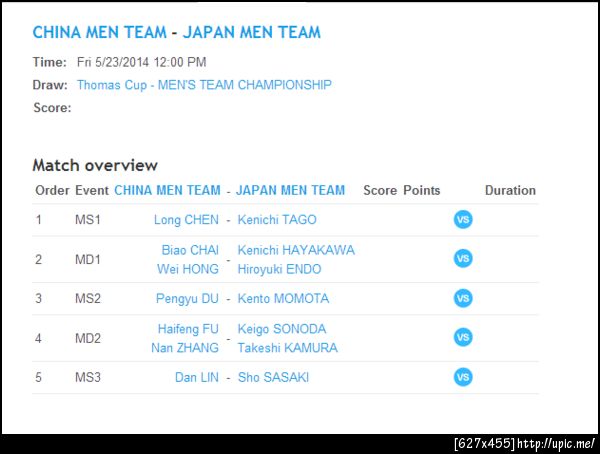Click the VS icon for Long CHEN match
This screenshot has height=454, width=600.
coord(463,220)
